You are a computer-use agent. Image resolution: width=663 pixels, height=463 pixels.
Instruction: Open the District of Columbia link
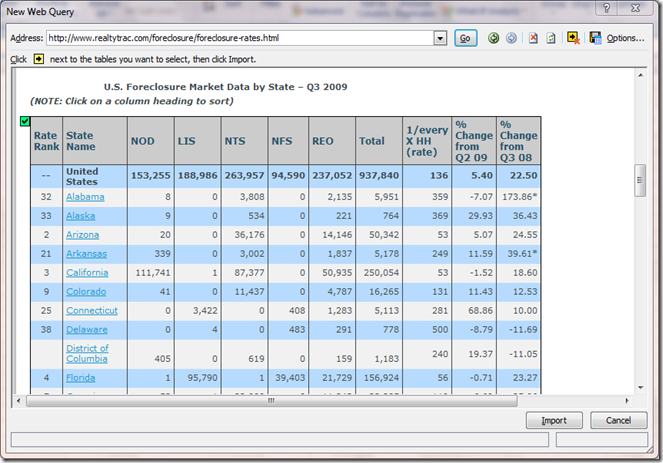(87, 353)
